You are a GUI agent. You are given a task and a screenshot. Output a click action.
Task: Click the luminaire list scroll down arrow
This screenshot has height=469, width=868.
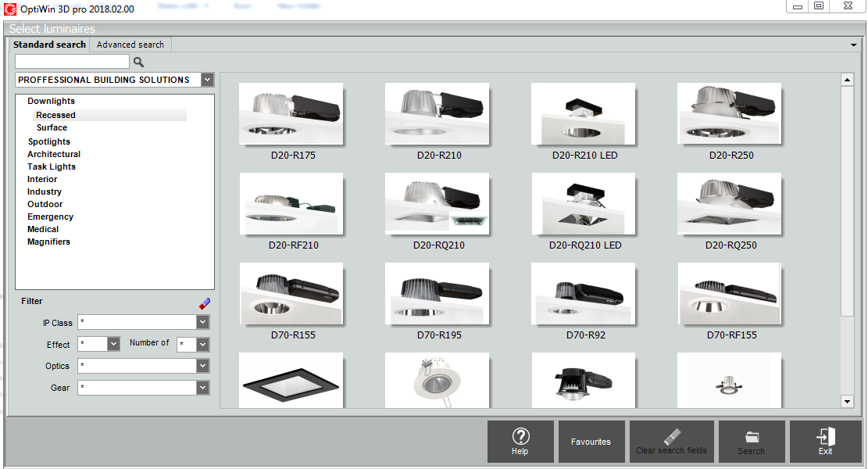[847, 402]
